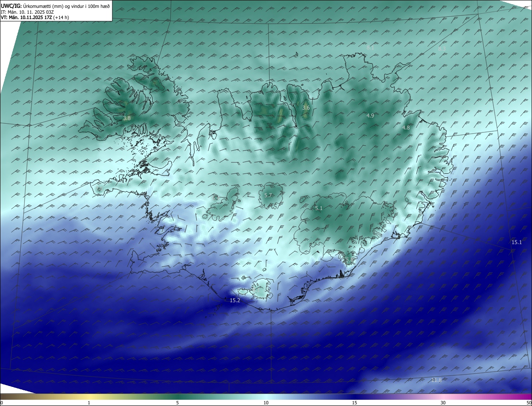Click the 8.1 value label on the map
This screenshot has width=532, height=406.
click(x=370, y=48)
